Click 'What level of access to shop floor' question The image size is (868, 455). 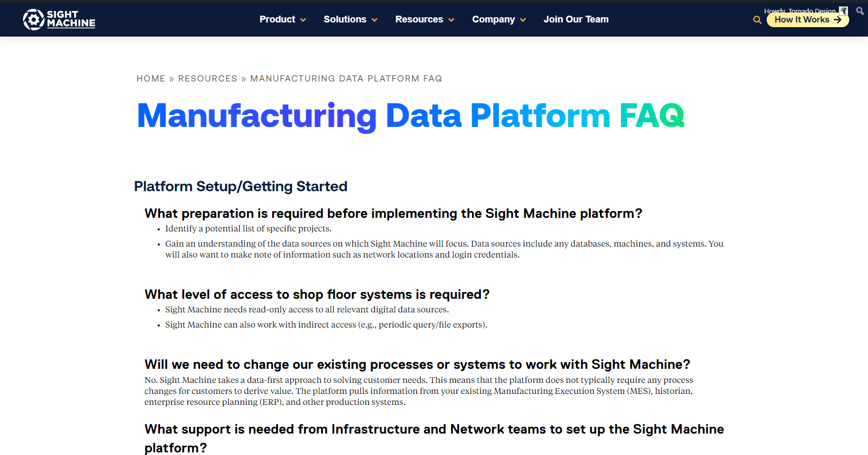pos(317,295)
